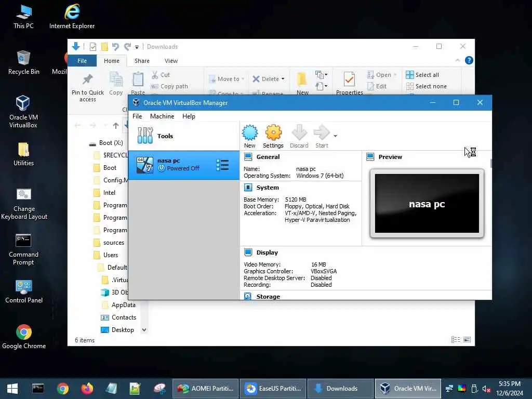
Task: Open Internet Explorer desktop icon
Action: click(72, 16)
